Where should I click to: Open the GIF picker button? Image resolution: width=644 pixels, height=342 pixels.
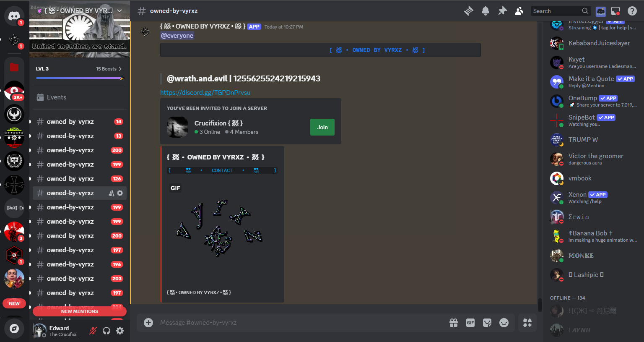click(470, 322)
